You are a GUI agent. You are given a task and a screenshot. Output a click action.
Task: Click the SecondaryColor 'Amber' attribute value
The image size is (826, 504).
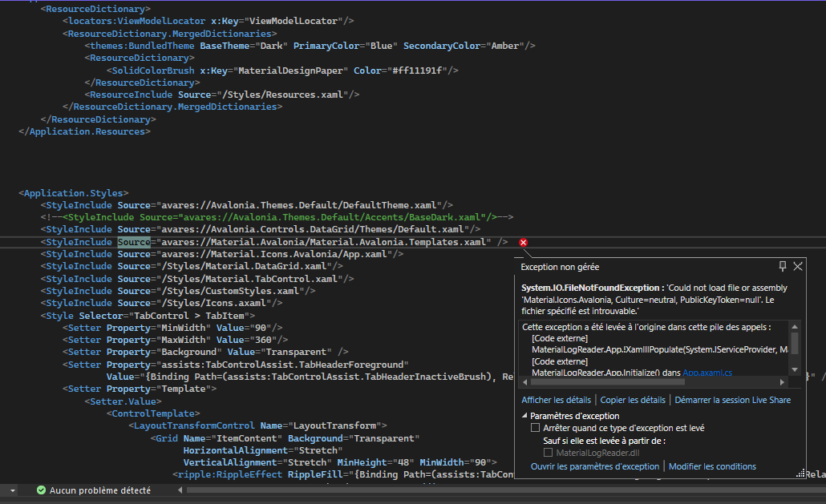point(505,46)
